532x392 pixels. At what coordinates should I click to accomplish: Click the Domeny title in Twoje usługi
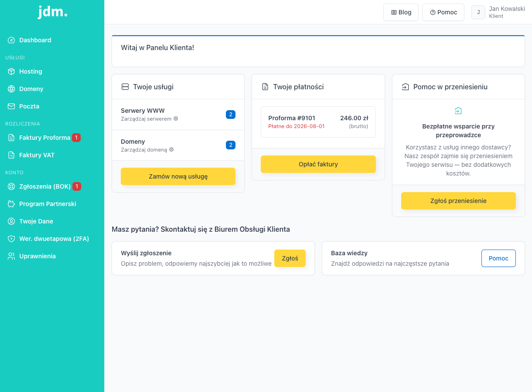coord(133,142)
